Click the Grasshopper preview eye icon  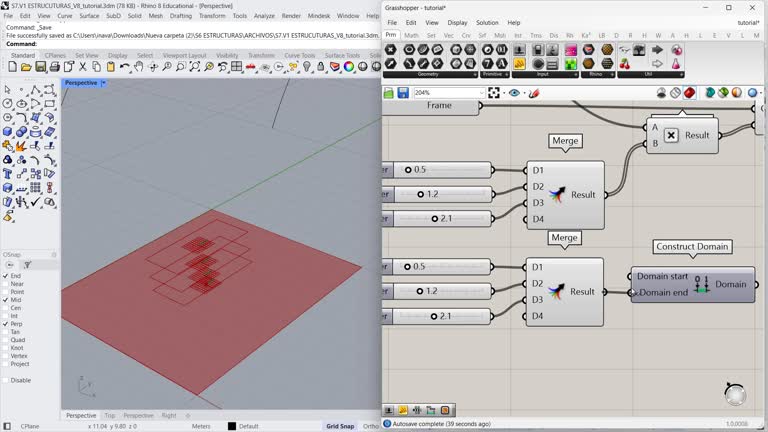point(514,93)
